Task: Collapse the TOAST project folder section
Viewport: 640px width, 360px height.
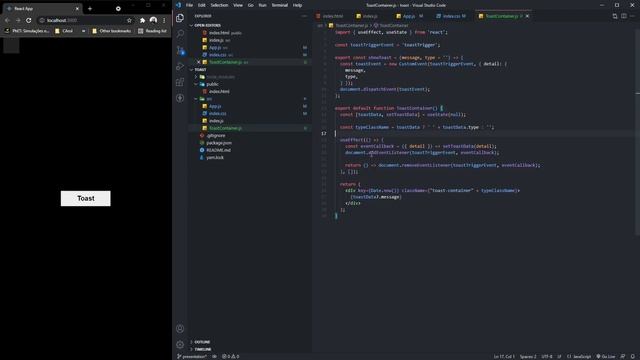Action: tap(200, 69)
